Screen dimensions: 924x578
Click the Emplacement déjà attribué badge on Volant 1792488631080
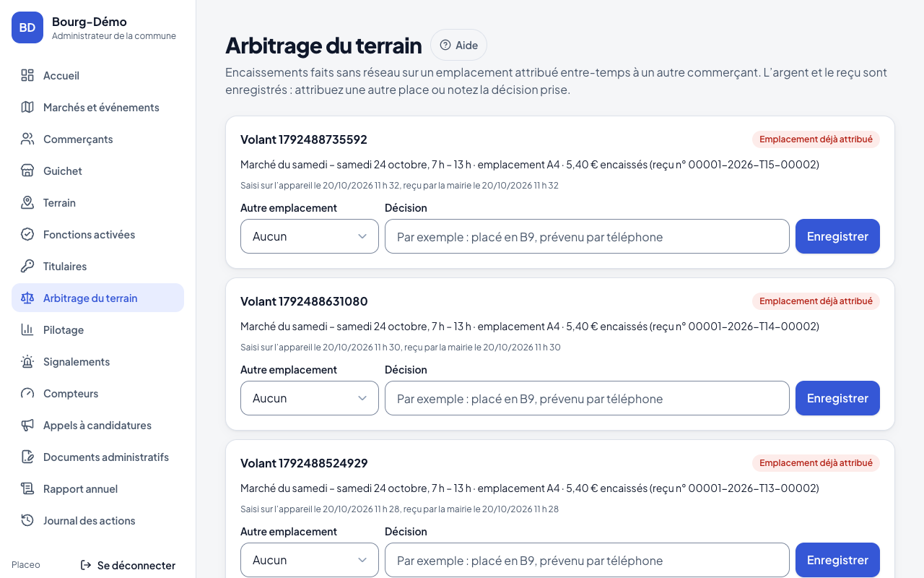coord(816,301)
